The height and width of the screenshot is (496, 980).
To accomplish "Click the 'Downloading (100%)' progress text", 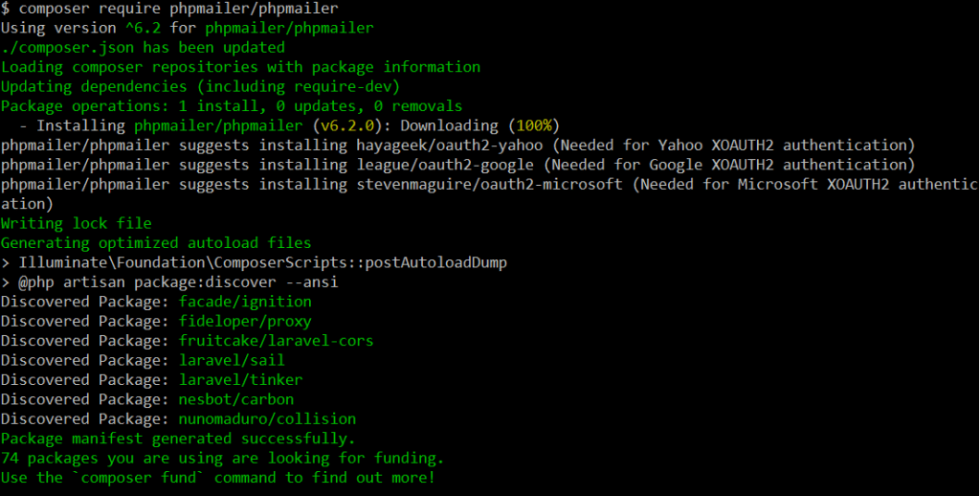I will pyautogui.click(x=480, y=125).
